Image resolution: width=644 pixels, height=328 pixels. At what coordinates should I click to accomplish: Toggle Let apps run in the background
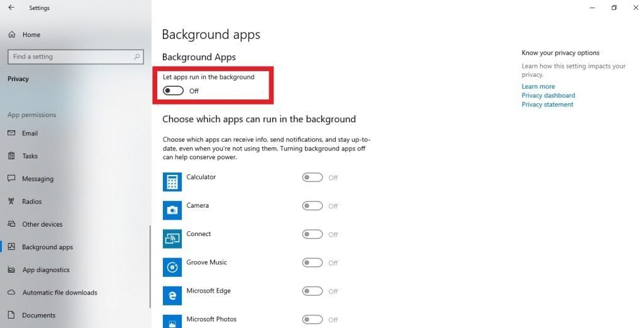(x=173, y=91)
